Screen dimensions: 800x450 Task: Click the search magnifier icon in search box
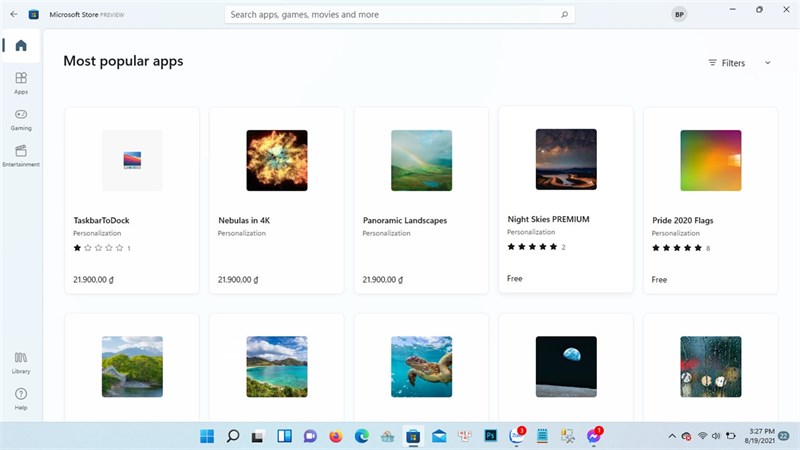click(564, 14)
